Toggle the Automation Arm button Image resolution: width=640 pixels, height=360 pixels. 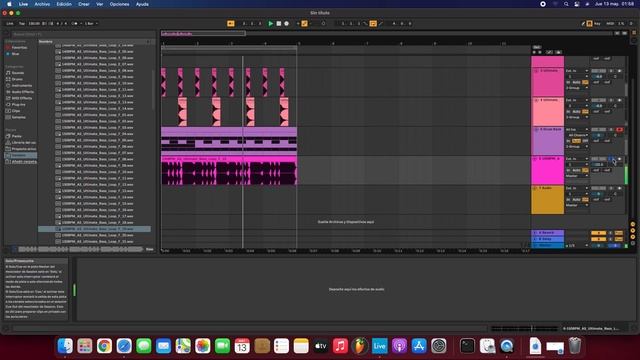(304, 24)
